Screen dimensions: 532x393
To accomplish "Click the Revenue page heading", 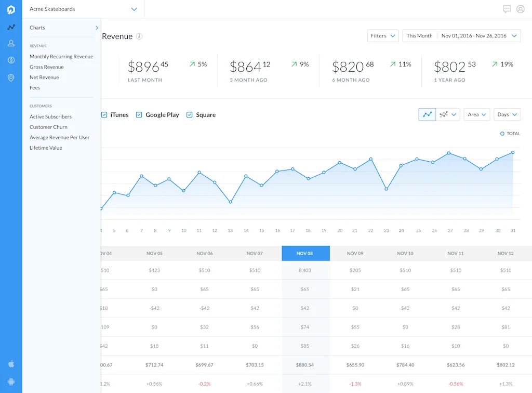I will (x=117, y=36).
